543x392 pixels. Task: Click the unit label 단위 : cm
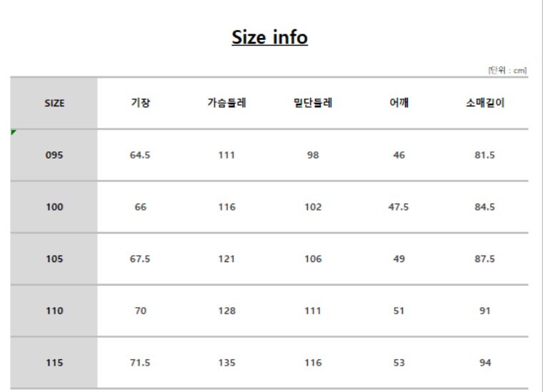pos(507,70)
